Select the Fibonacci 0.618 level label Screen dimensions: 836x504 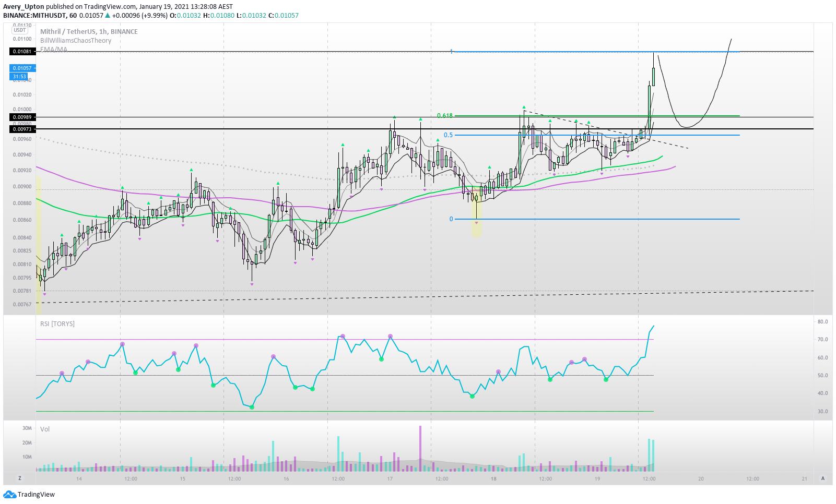point(445,116)
